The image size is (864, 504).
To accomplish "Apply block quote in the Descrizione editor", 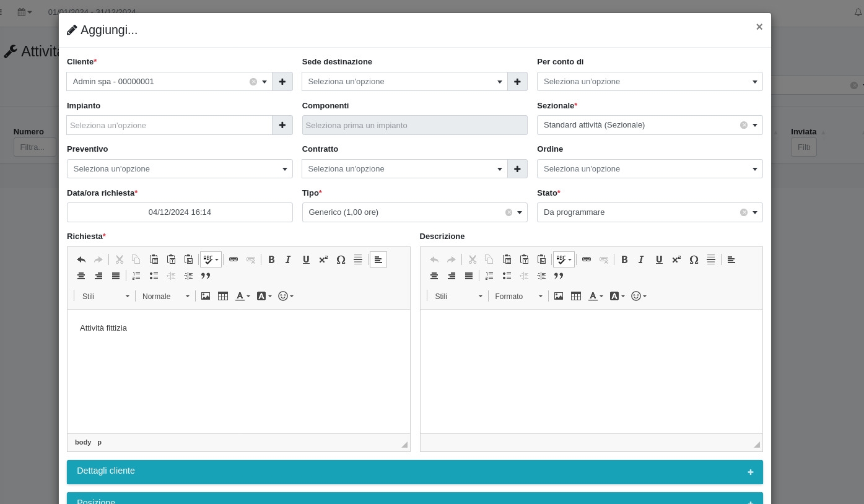I will [559, 276].
